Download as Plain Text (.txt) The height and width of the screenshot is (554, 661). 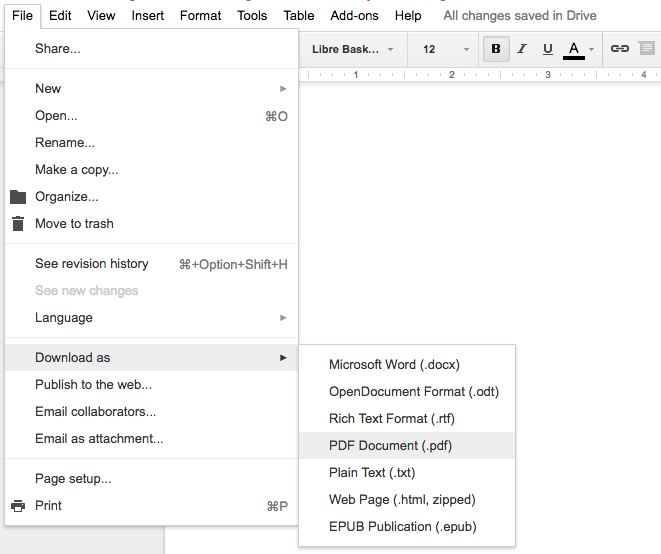coord(407,472)
